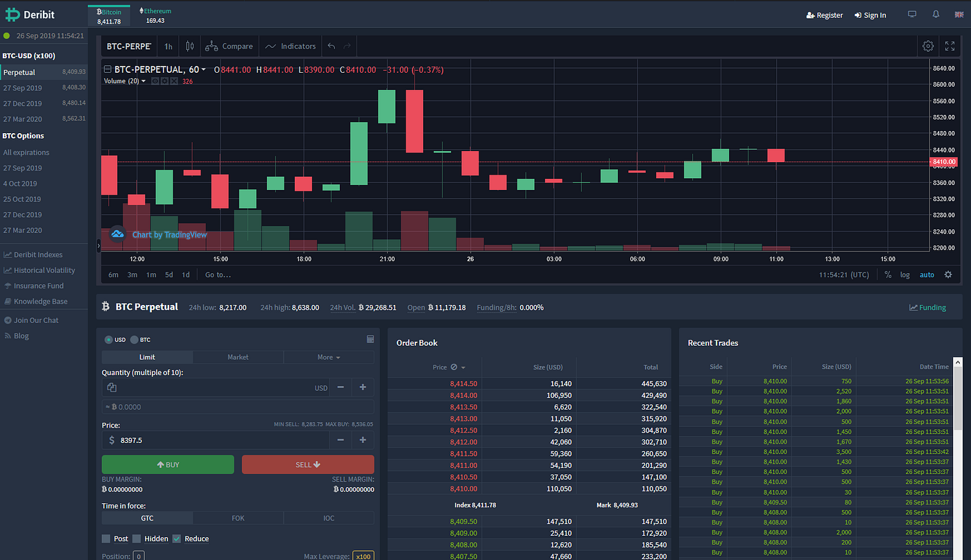The height and width of the screenshot is (560, 971).
Task: Select the BTC radio button
Action: pos(134,340)
